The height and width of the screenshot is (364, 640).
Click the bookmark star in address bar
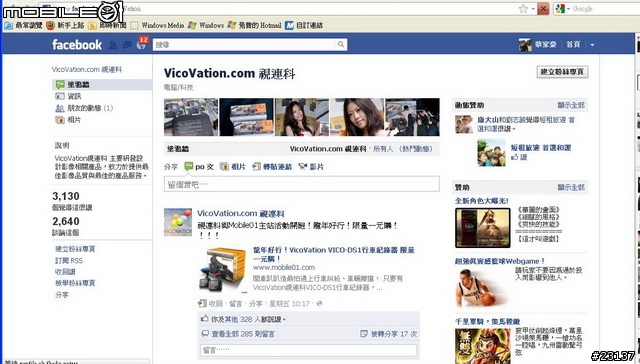(x=523, y=8)
